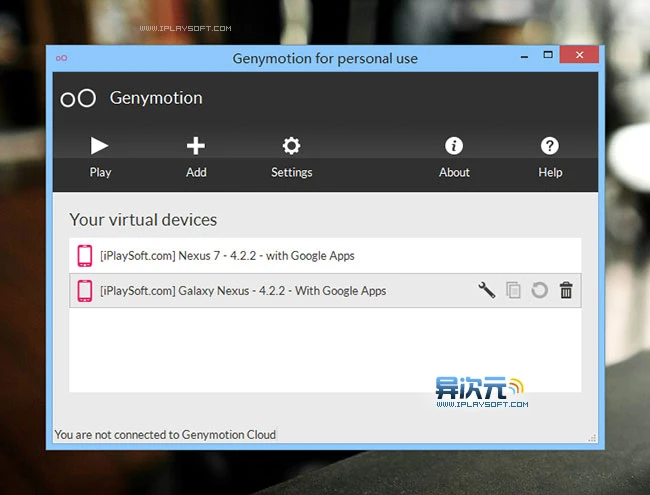Delete Galaxy Nexus with the trash icon
This screenshot has width=650, height=495.
(566, 291)
